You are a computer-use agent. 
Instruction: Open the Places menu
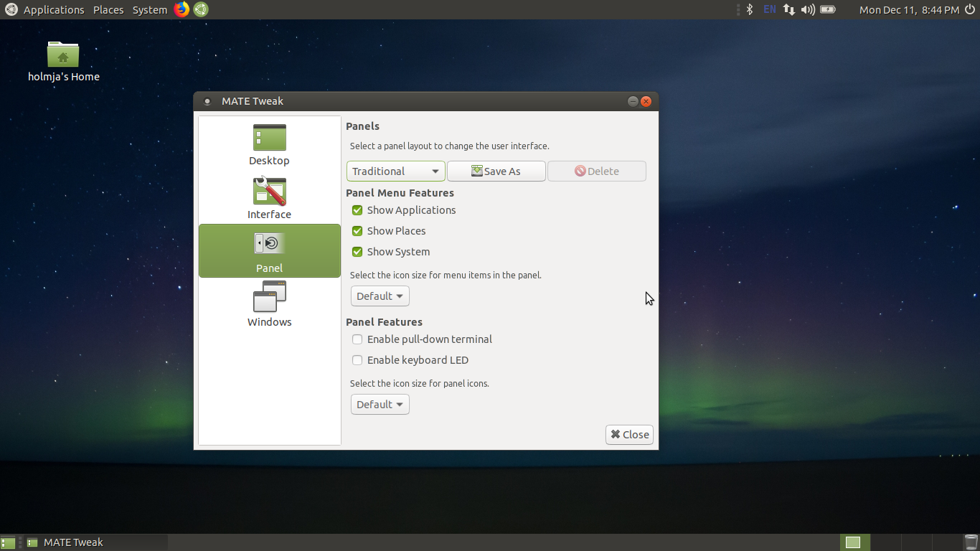click(108, 9)
